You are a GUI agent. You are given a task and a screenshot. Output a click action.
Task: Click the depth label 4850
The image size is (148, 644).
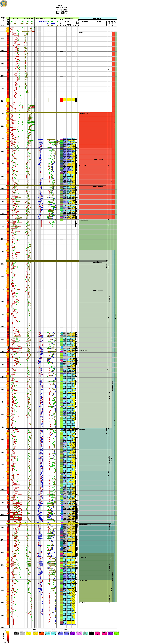[3, 427]
